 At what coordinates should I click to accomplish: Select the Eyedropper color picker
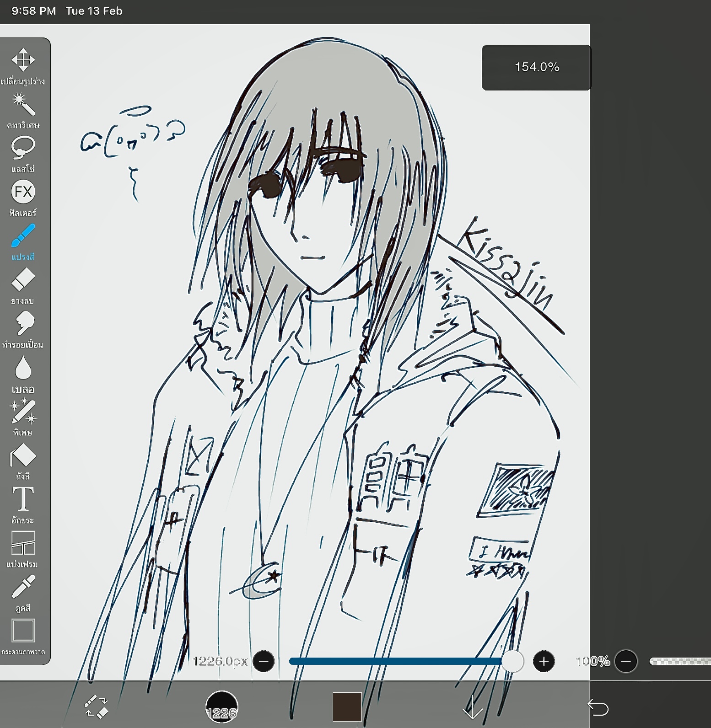(x=23, y=587)
